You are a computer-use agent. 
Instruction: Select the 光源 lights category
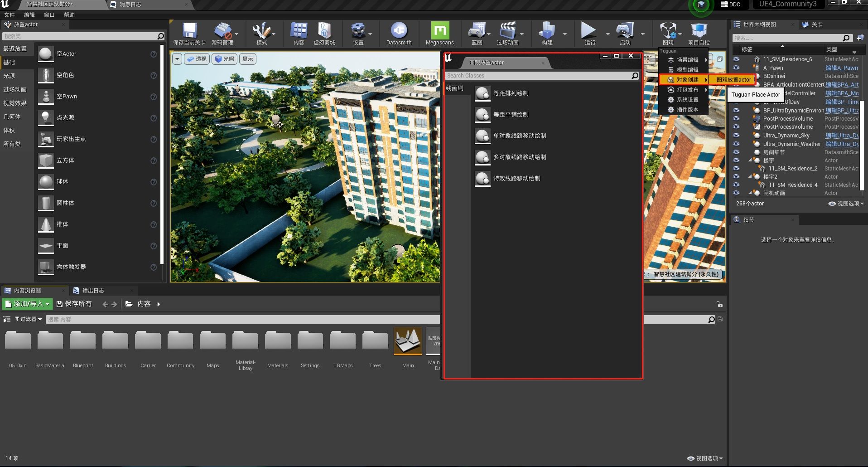point(9,76)
